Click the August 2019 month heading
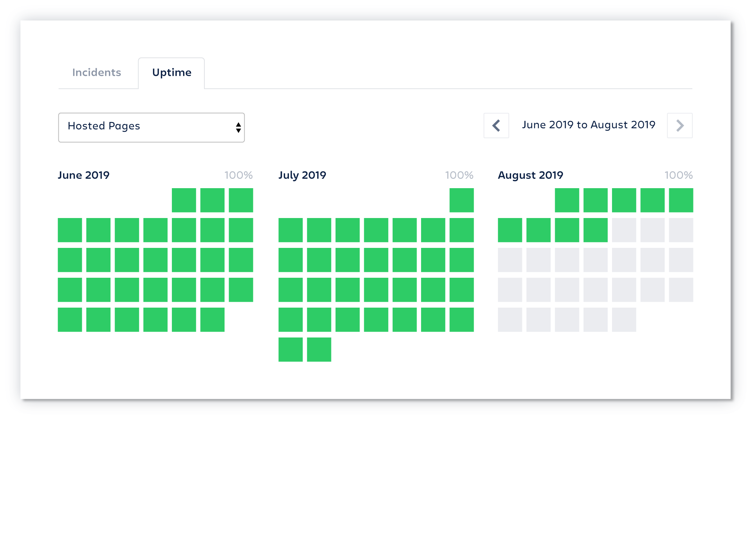The width and height of the screenshot is (751, 560). click(531, 175)
